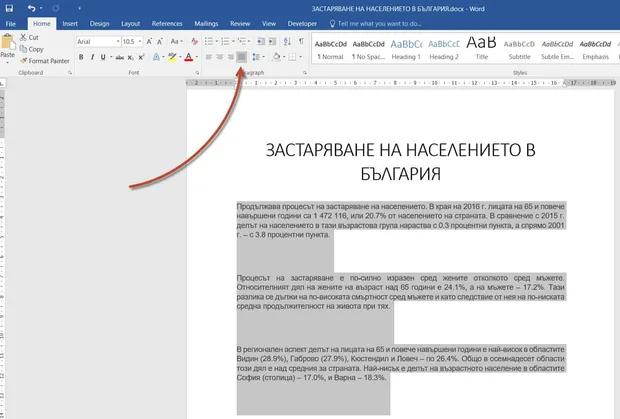Screen dimensions: 620x419
Task: Open Customize Quick Access Toolbar arrow
Action: coord(79,8)
